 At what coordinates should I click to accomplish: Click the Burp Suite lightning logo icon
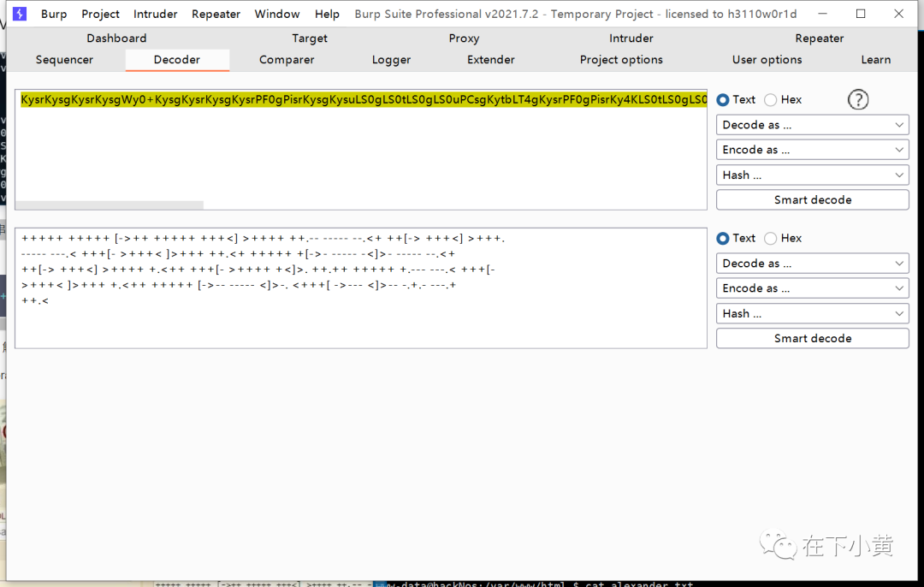(x=20, y=14)
